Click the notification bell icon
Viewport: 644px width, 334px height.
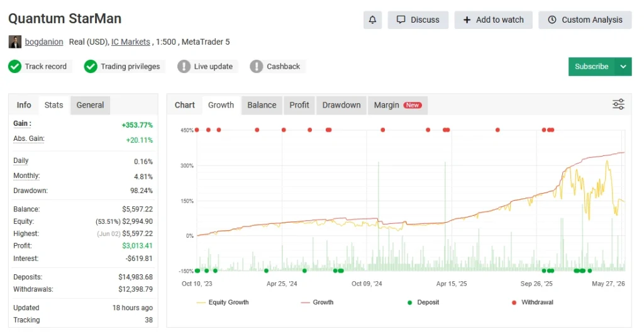(372, 19)
